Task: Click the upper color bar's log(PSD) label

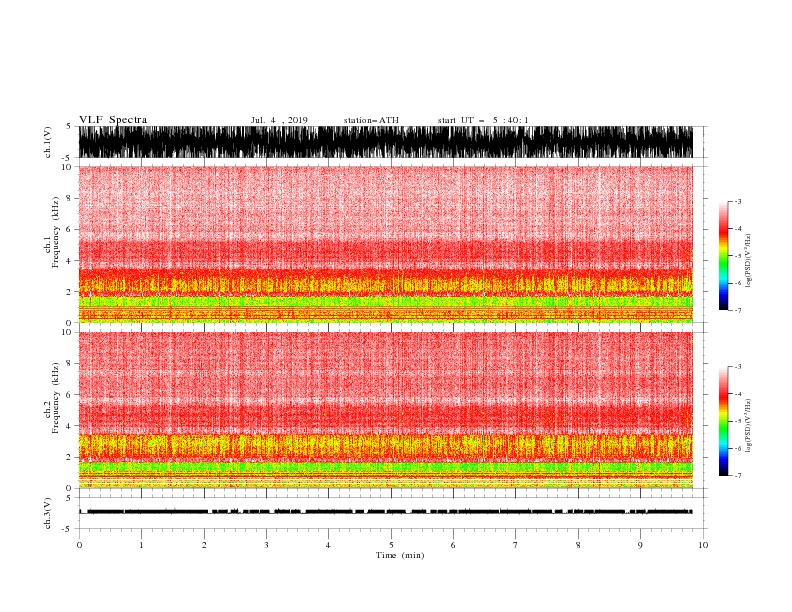Action: (749, 261)
